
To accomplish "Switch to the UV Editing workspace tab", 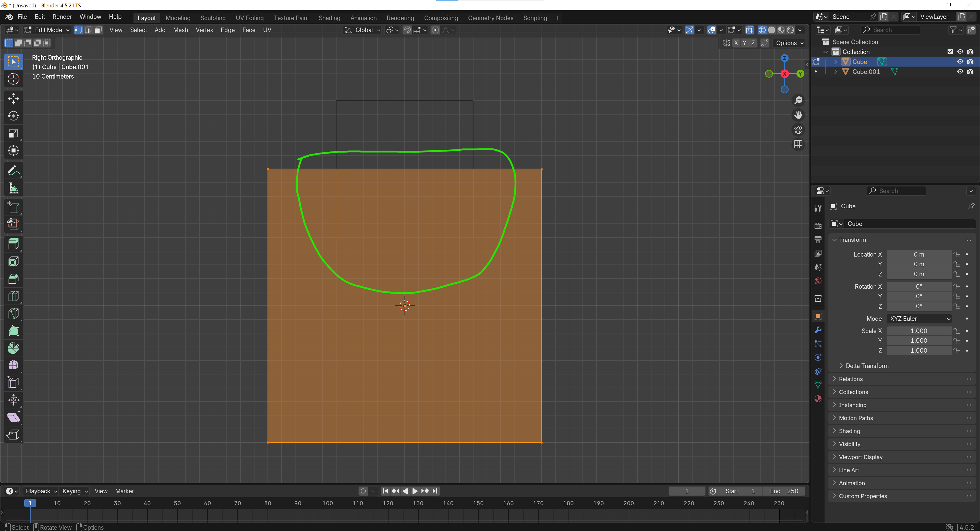I will (250, 18).
